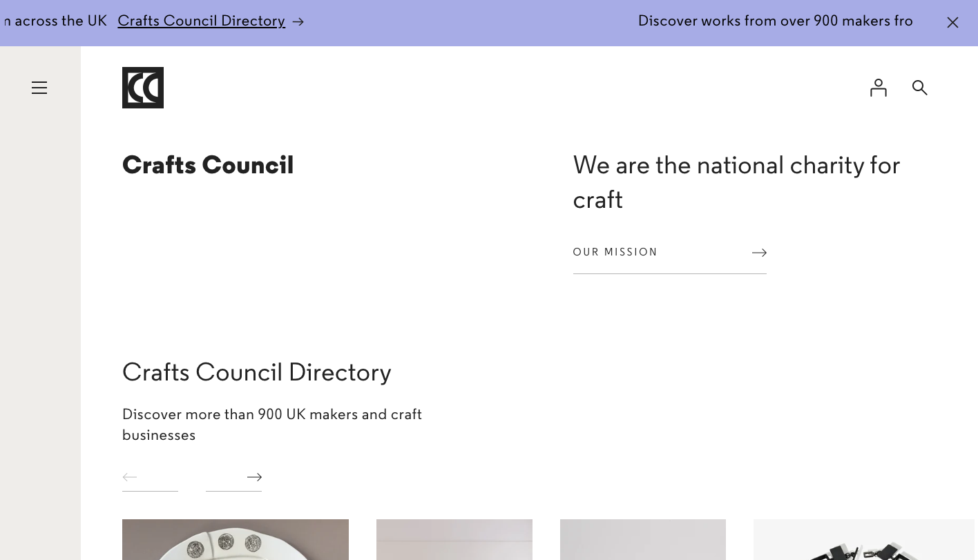Click the bold Crafts Council title

point(208,166)
